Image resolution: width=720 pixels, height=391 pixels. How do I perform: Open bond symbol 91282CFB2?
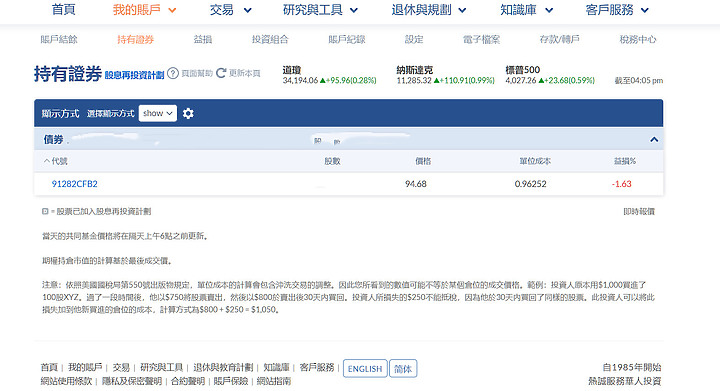[x=74, y=184]
